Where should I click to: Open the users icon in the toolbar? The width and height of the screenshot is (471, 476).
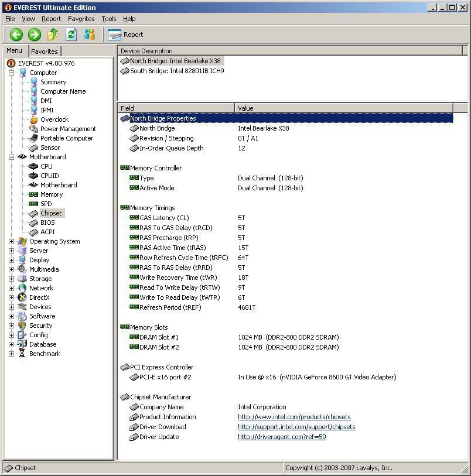click(x=90, y=35)
